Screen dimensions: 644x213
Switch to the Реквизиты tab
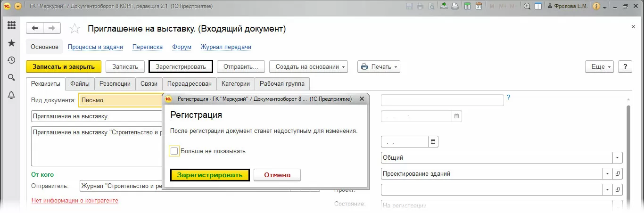click(46, 84)
